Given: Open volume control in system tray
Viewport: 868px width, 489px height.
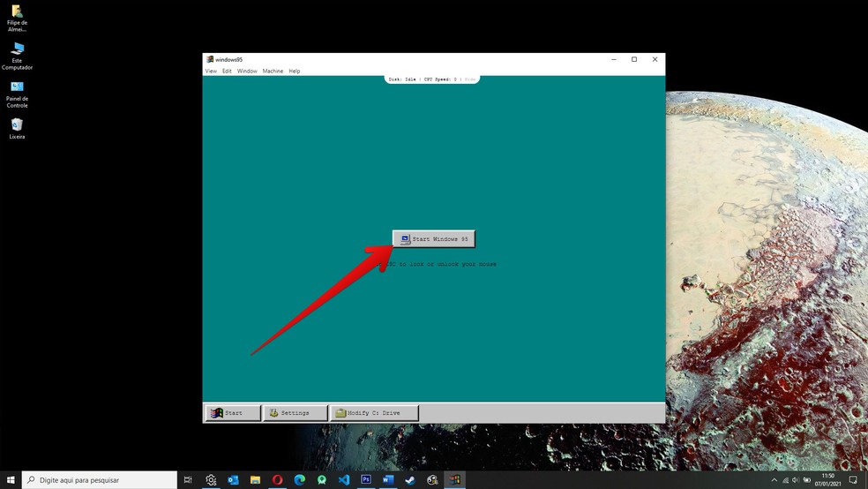Looking at the screenshot, I should [796, 480].
